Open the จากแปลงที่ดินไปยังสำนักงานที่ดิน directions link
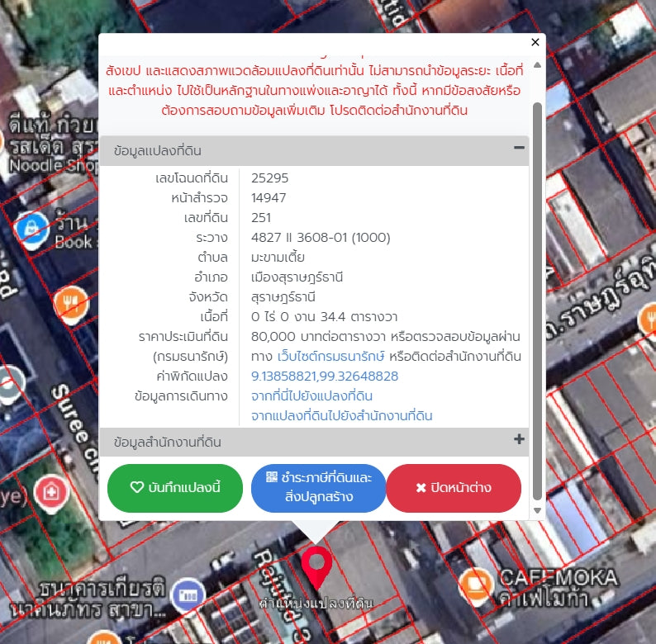Screen dimensions: 656x644 coord(341,416)
